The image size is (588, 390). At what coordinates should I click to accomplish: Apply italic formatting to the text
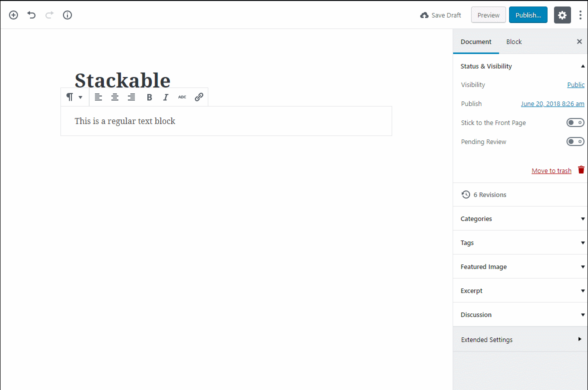click(x=165, y=96)
